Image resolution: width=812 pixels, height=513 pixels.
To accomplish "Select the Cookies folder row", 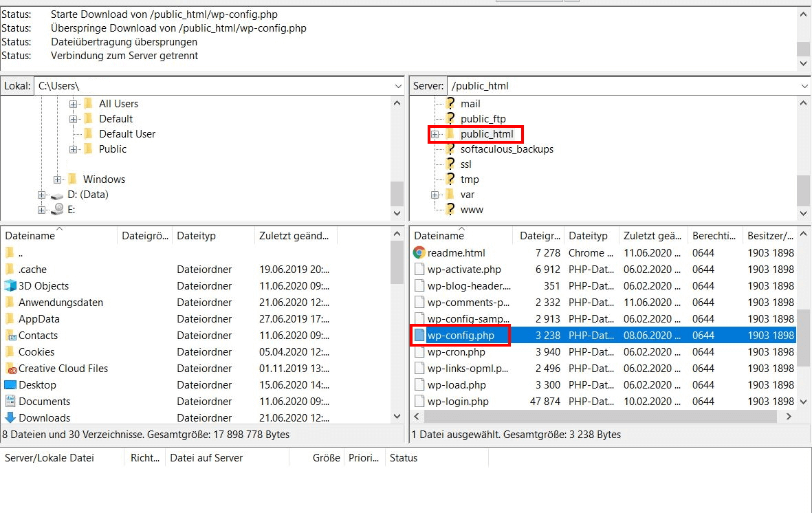I will pos(195,352).
